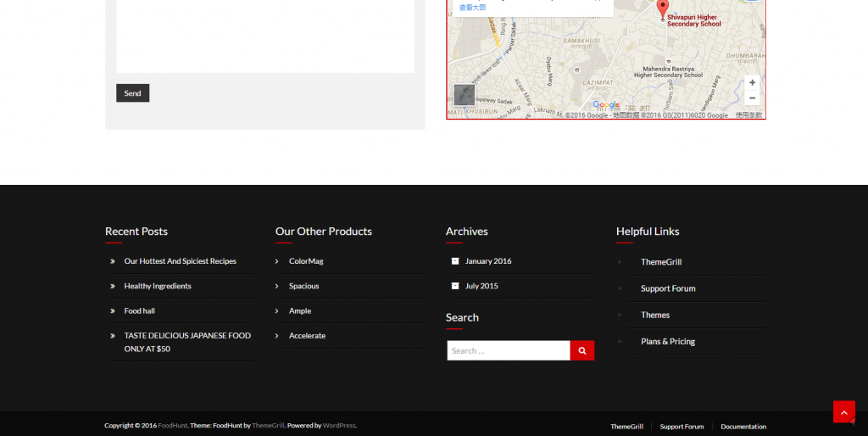The width and height of the screenshot is (868, 436).
Task: Open the January 2016 archive
Action: point(488,261)
